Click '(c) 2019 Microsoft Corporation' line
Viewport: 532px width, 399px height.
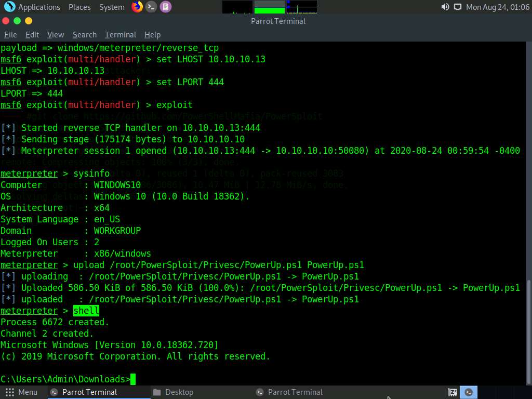136,356
